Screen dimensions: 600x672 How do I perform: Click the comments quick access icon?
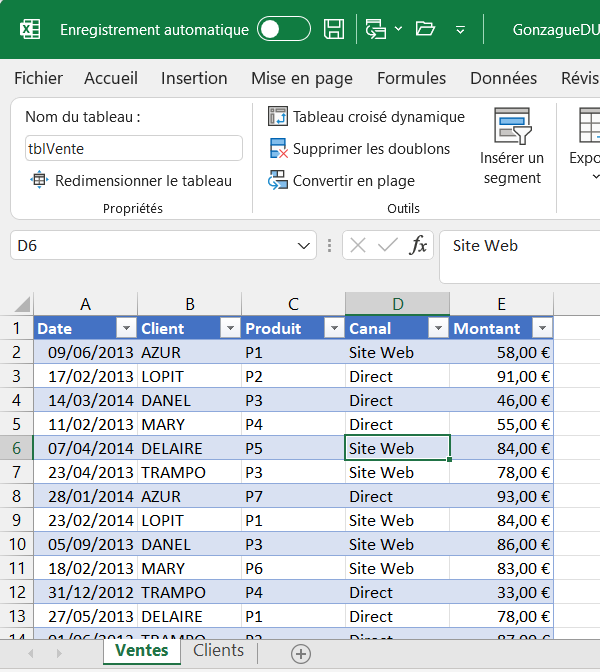[375, 29]
